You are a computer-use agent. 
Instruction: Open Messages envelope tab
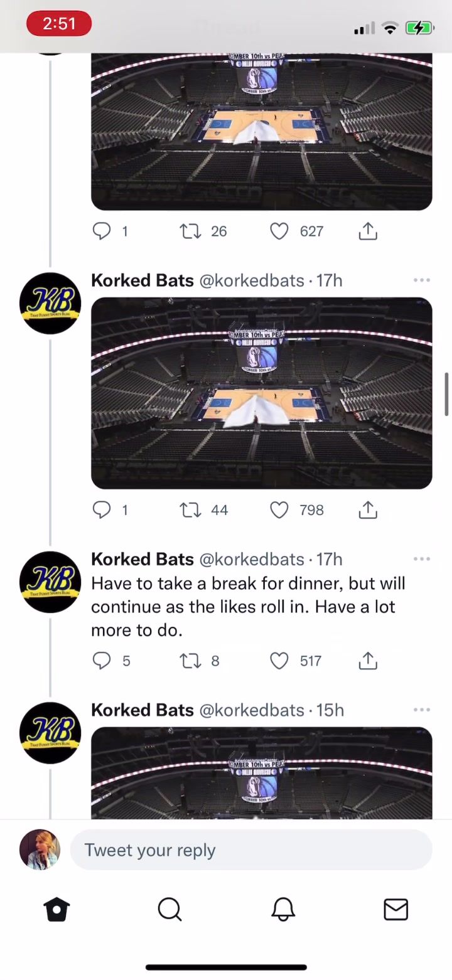[395, 909]
